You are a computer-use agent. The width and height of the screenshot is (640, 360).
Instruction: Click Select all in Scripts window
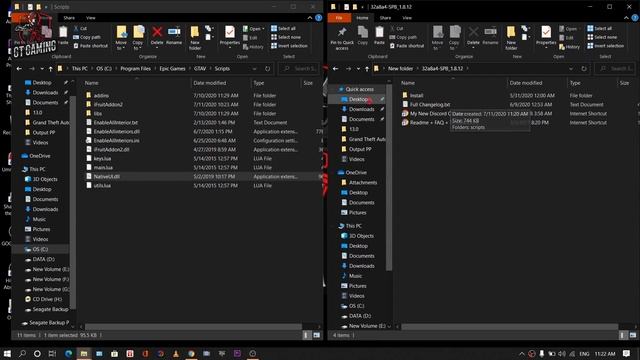283,29
